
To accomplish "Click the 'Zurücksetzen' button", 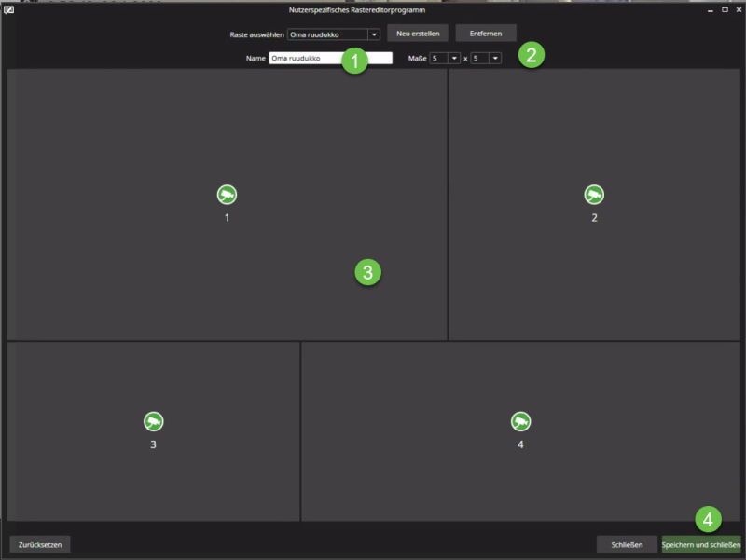I will (40, 543).
